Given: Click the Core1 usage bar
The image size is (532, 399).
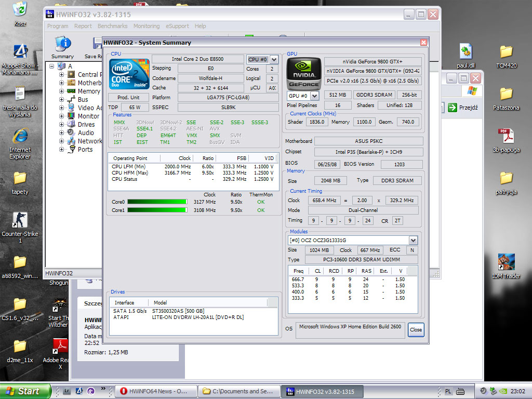Looking at the screenshot, I should pyautogui.click(x=157, y=210).
